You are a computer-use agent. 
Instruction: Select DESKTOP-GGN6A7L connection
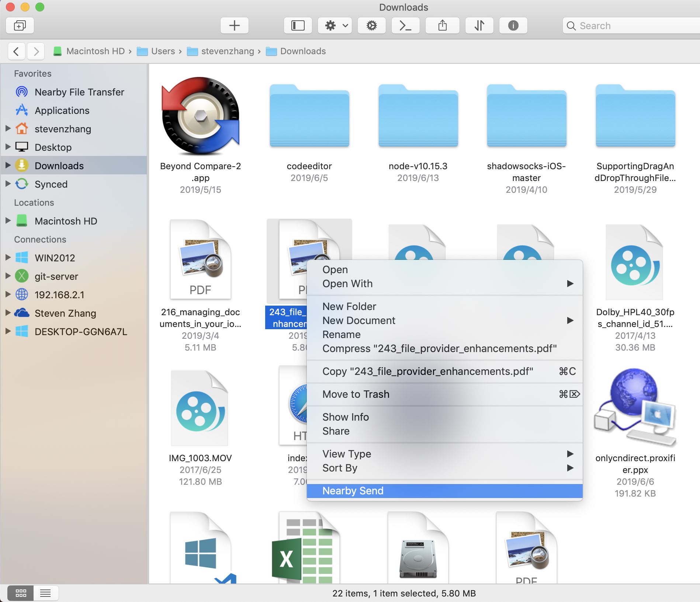click(x=74, y=331)
